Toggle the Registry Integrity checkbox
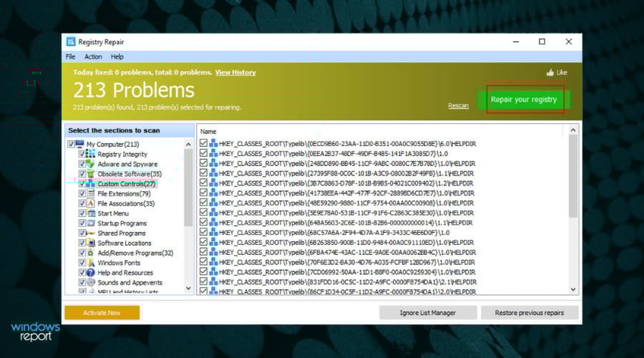 (x=82, y=154)
